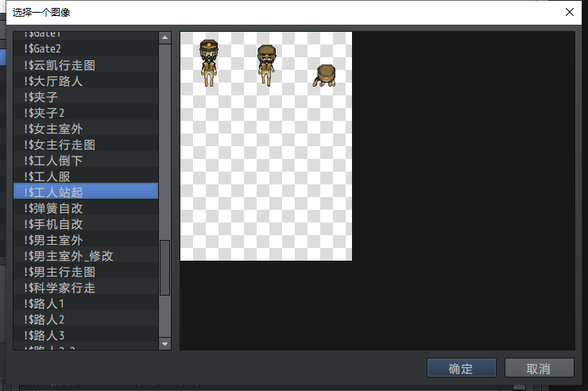This screenshot has height=391, width=588.
Task: Select the !$手机自改 entry
Action: pyautogui.click(x=86, y=224)
